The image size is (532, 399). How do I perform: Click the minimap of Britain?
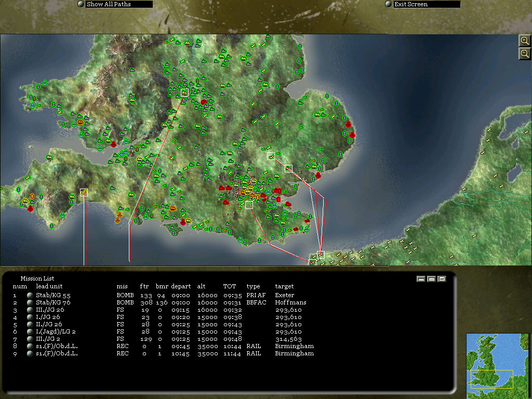[x=497, y=366]
